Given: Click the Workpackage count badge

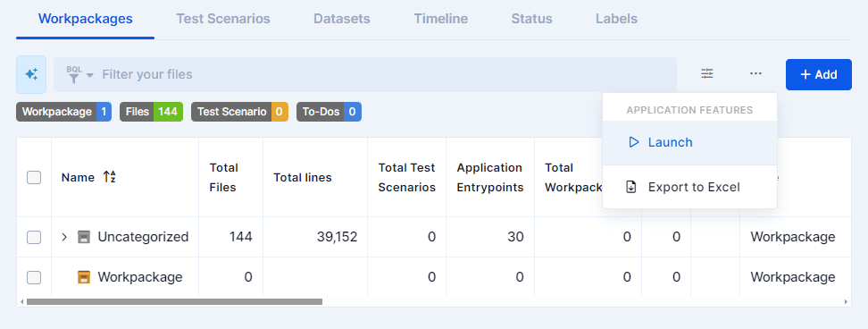Looking at the screenshot, I should click(63, 112).
